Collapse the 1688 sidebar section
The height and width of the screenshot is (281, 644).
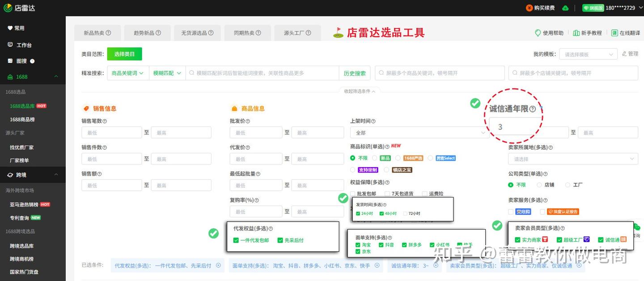pyautogui.click(x=56, y=76)
